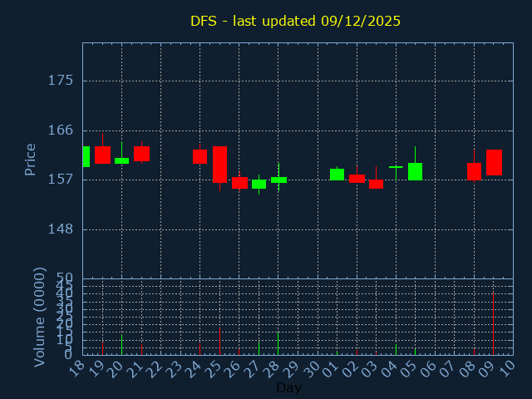Click the day 10 x-axis label

click(x=508, y=369)
